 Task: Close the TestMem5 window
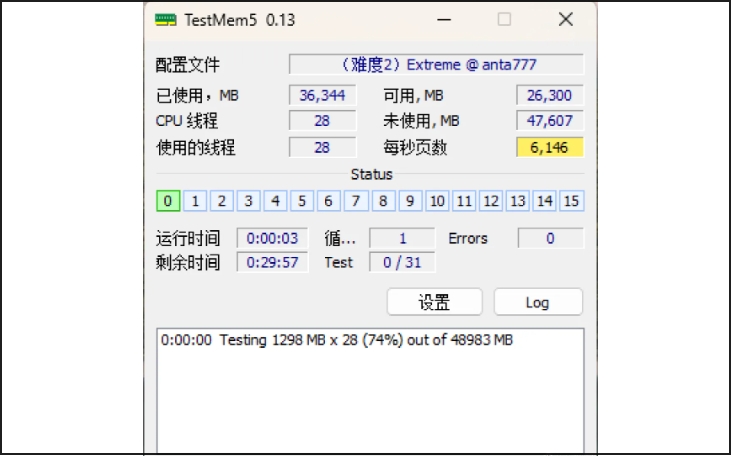click(x=566, y=20)
